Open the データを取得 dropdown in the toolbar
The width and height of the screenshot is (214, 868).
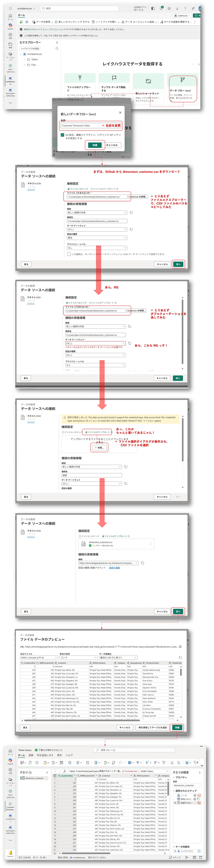[43, 22]
